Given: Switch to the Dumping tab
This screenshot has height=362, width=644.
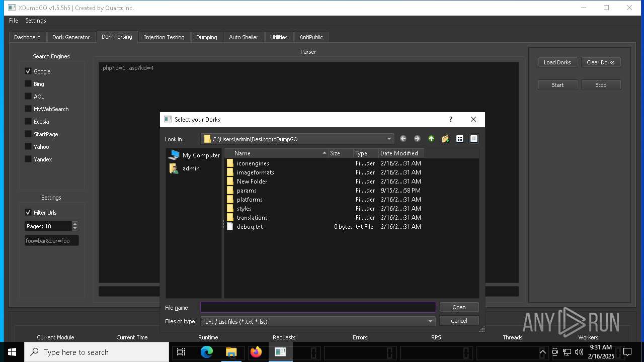Looking at the screenshot, I should [x=207, y=37].
